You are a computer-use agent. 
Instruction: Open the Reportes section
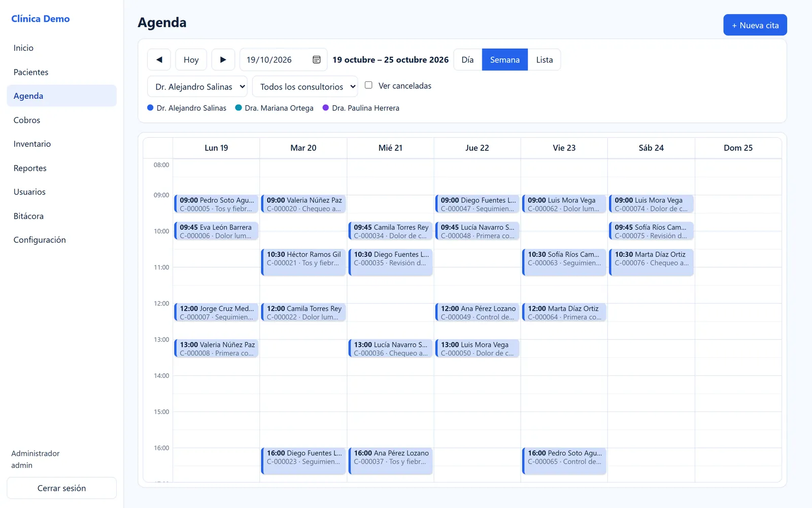click(61, 168)
